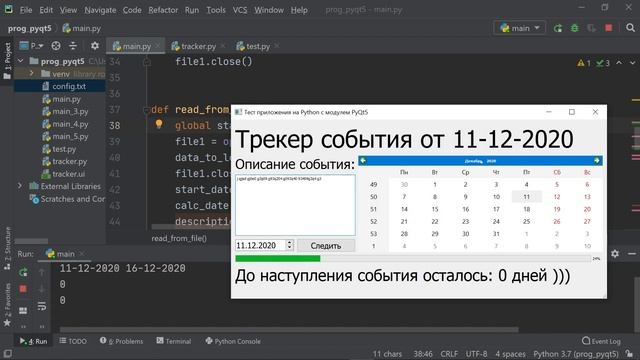Open the Event Log

(x=601, y=341)
